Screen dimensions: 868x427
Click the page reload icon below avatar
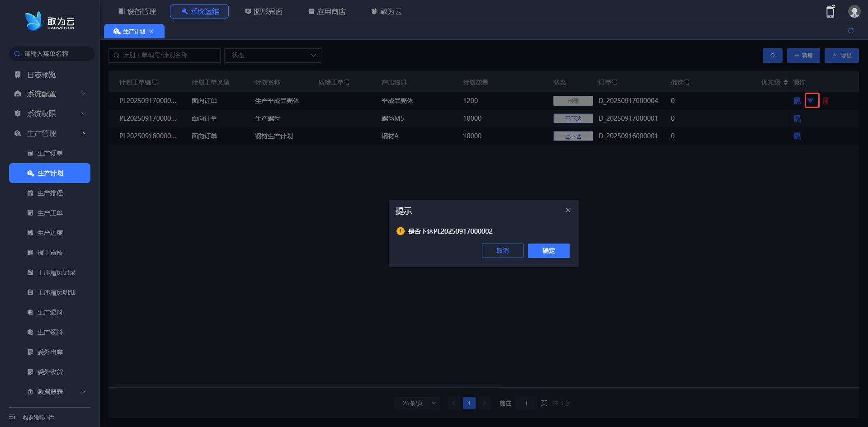850,31
